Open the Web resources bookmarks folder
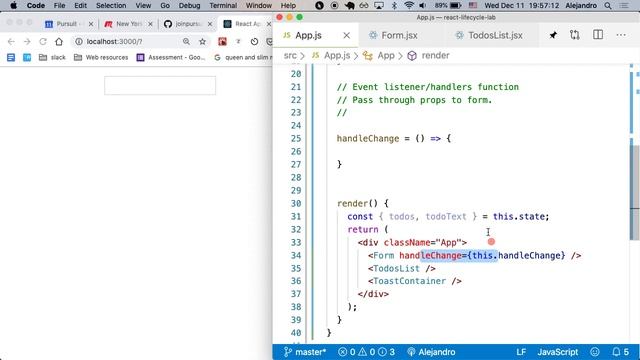The height and width of the screenshot is (360, 640). (x=101, y=58)
